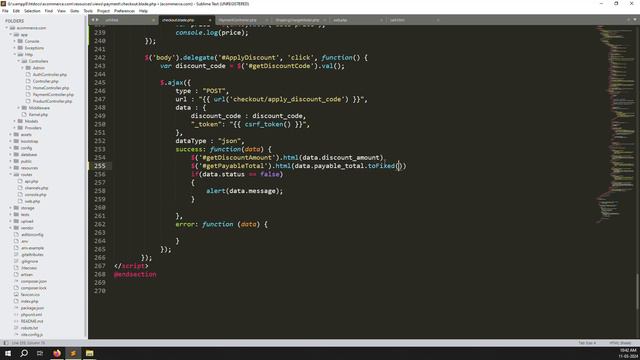Open Kernel.php in the sidebar
The image size is (640, 360).
(38, 115)
